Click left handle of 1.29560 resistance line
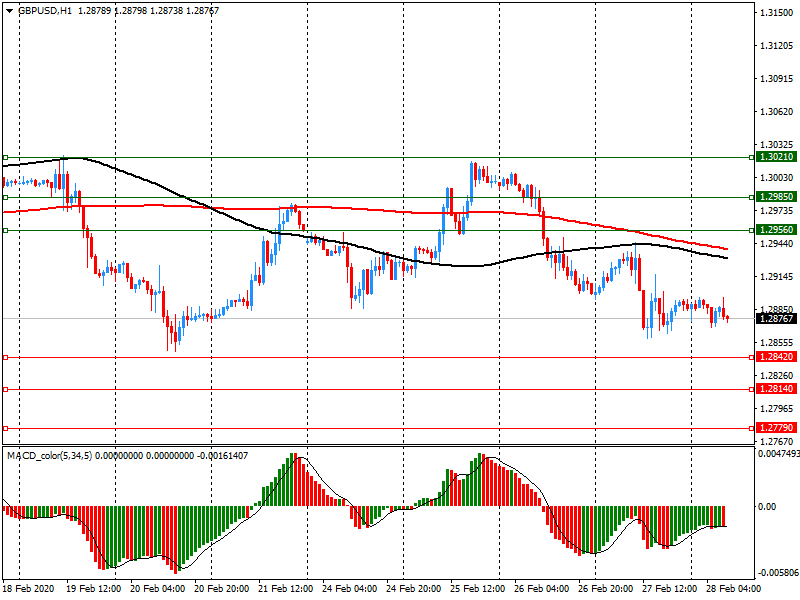 click(x=5, y=231)
